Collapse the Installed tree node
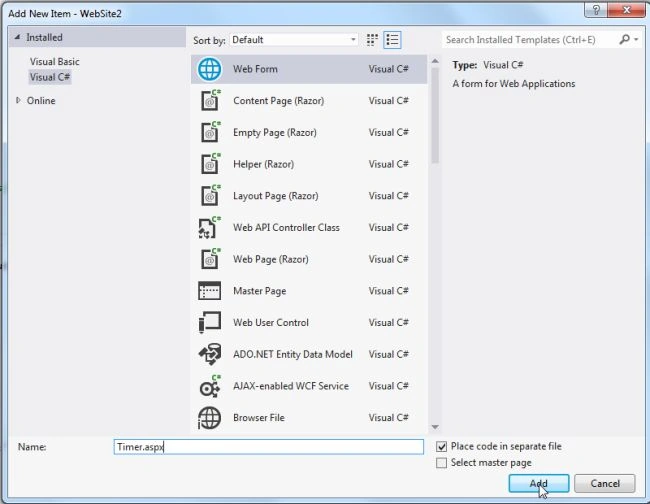 coord(17,37)
